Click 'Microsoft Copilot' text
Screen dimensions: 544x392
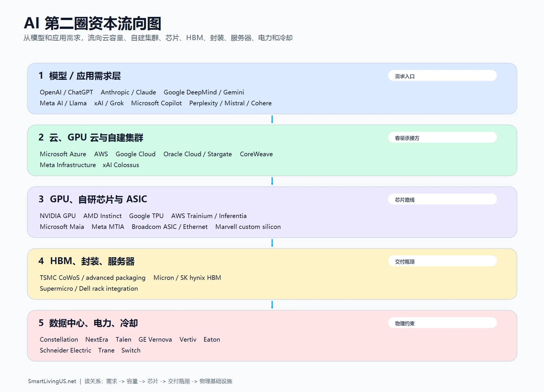pos(156,103)
